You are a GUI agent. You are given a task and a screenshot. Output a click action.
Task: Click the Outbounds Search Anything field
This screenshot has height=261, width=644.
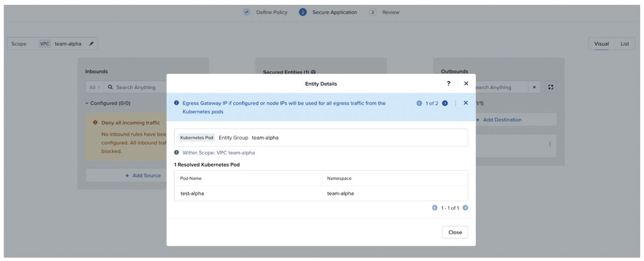502,88
